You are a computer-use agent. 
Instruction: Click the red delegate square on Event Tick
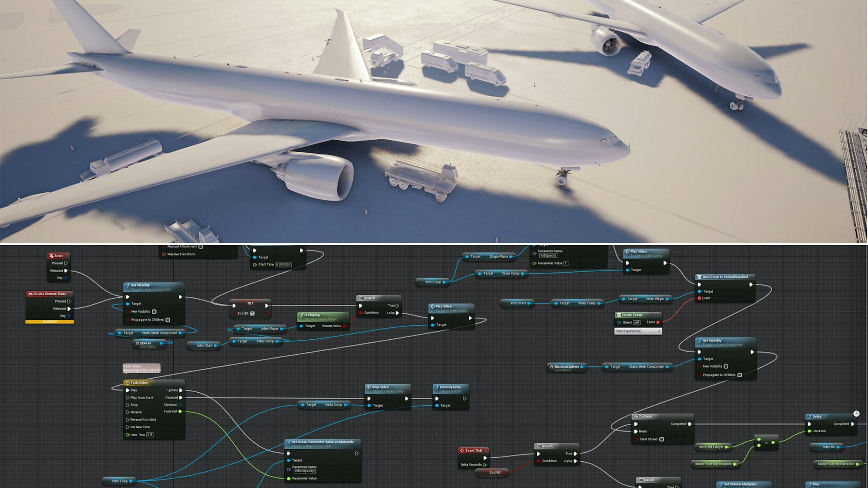pyautogui.click(x=487, y=451)
